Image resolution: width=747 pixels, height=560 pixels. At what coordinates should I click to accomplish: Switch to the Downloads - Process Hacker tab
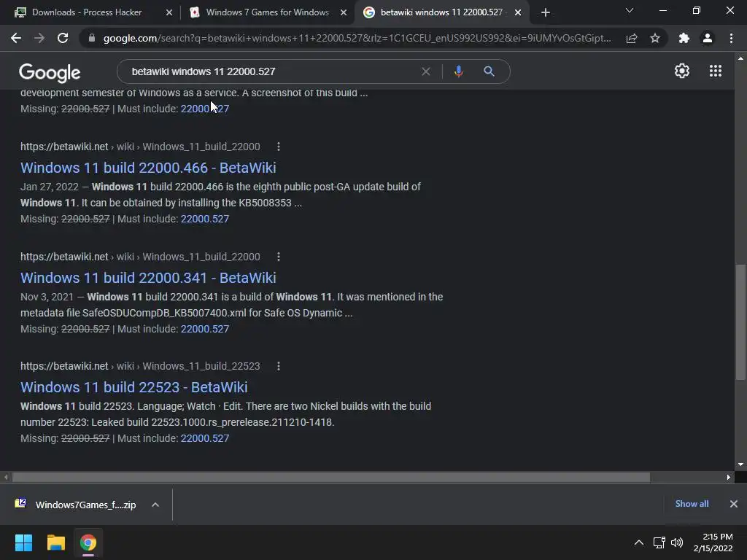point(87,12)
